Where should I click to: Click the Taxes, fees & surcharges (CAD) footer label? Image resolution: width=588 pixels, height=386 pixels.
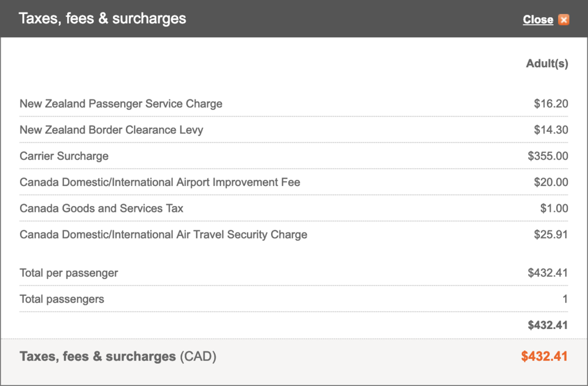coord(118,356)
